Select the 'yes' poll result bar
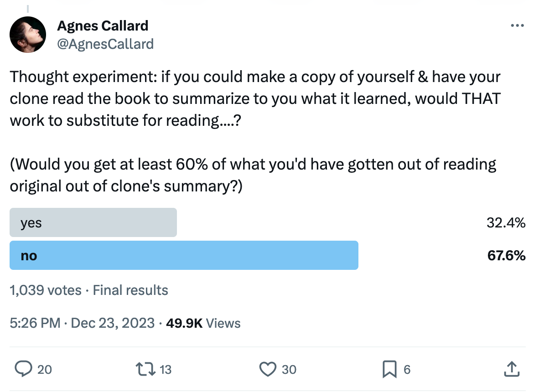 coord(93,222)
